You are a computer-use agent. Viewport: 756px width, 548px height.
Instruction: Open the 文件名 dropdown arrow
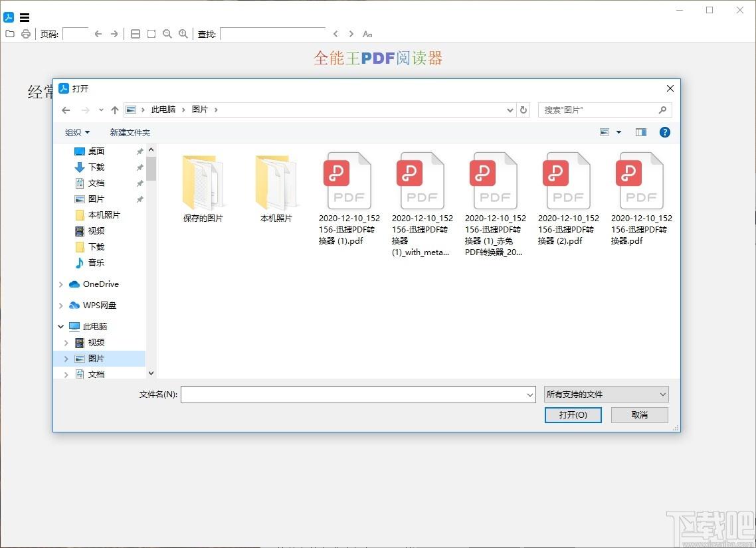click(530, 395)
